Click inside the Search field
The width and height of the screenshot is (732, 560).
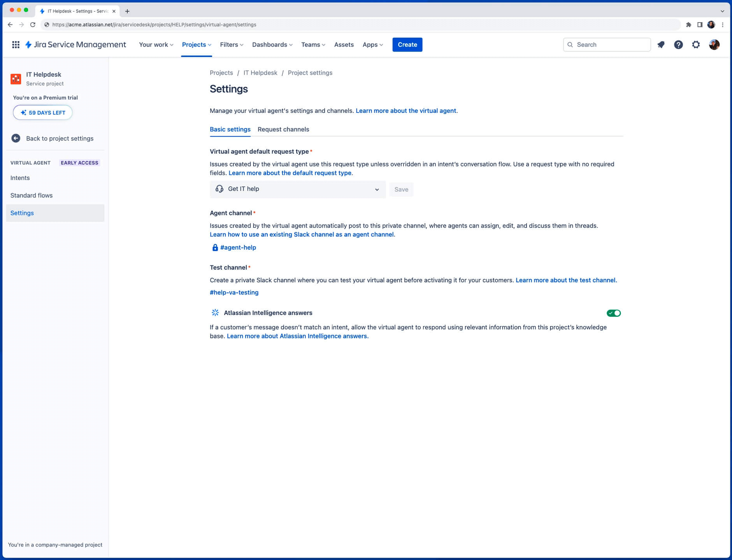607,44
